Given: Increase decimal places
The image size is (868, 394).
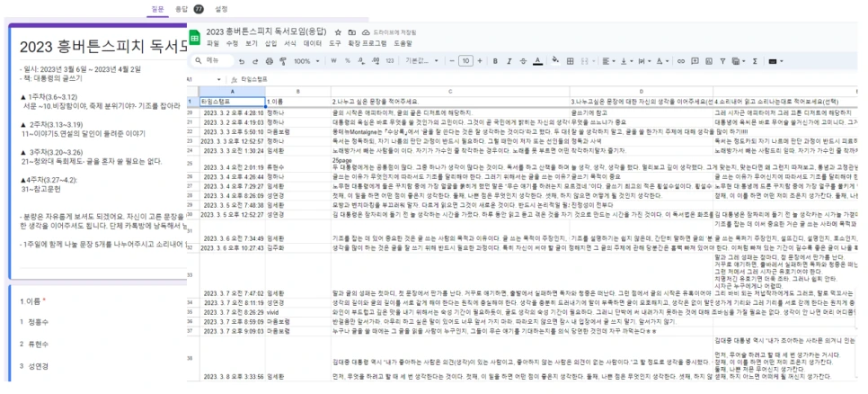Looking at the screenshot, I should (x=376, y=61).
